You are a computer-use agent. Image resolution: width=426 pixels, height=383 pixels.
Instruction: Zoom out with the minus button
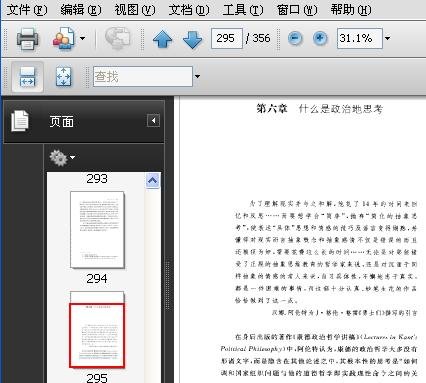click(x=295, y=38)
